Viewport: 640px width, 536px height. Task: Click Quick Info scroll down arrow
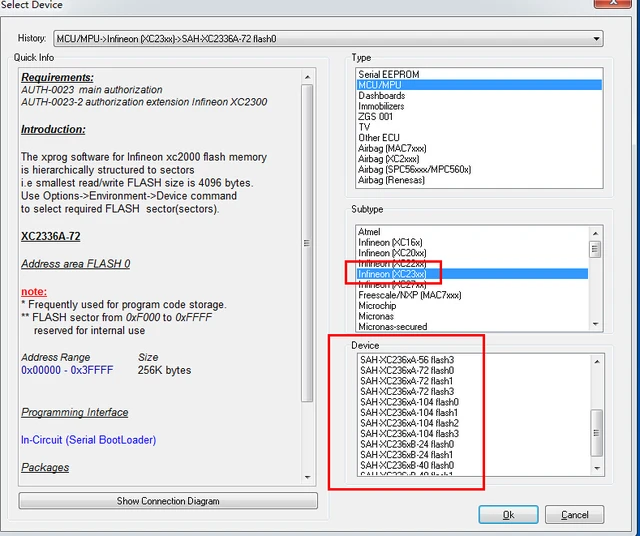(x=307, y=477)
